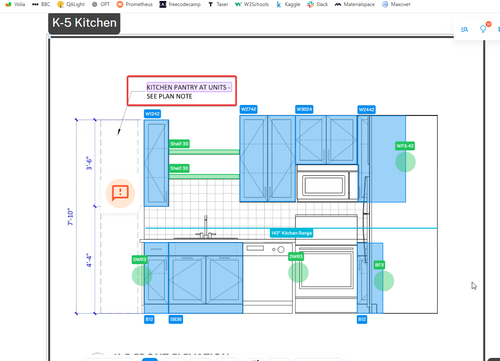Select the blue W3024 cabinet above microwave
The height and width of the screenshot is (361, 500).
[326, 140]
